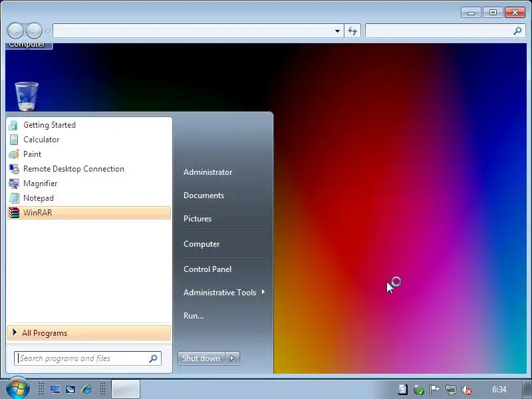Open Paint from the pinned programs list
532x399 pixels.
(89, 154)
